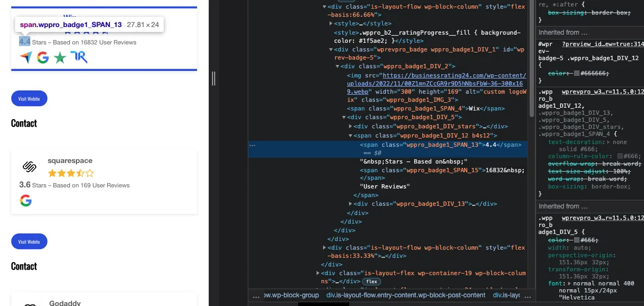Viewport: 644px width, 306px height.
Task: Open the ?preview_id…ew=true:314 stylesheet link
Action: tap(603, 44)
